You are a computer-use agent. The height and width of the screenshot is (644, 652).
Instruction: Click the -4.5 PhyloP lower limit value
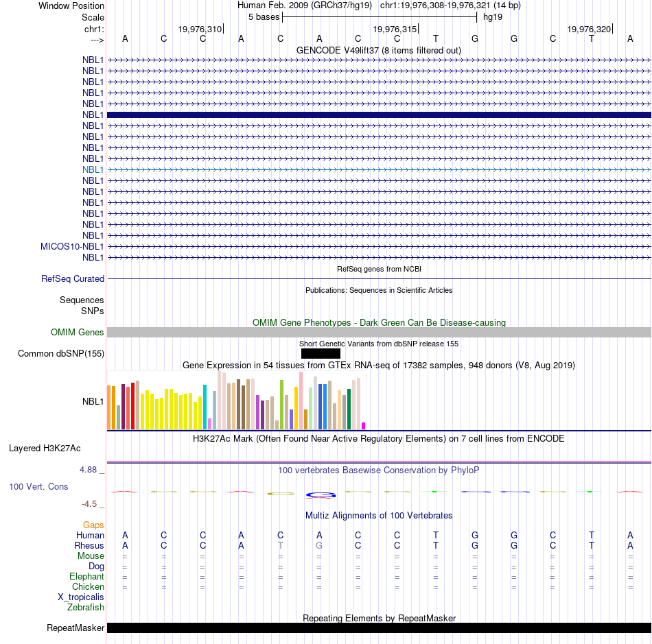coord(89,504)
